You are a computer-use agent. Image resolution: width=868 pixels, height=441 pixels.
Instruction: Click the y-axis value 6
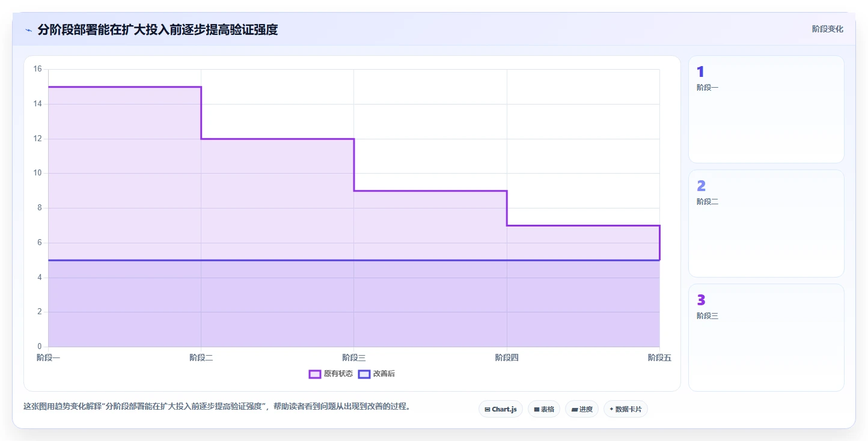[40, 243]
